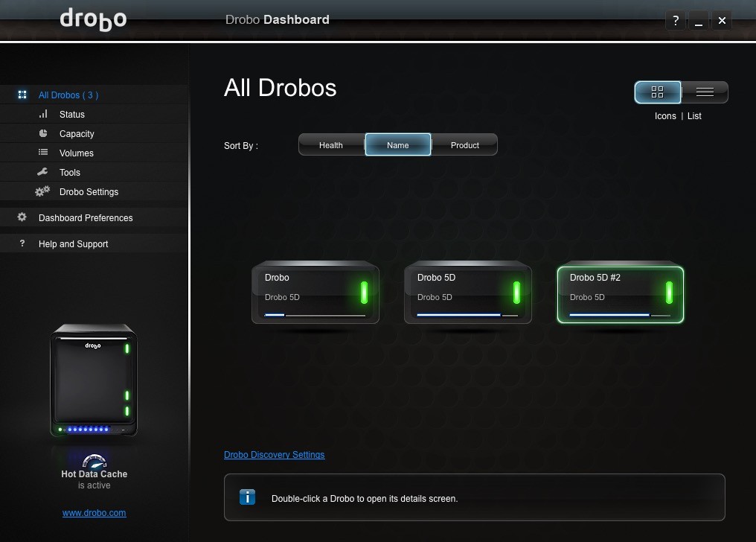Select the Drobo 5D #2 device tile
The image size is (756, 542).
coord(620,295)
